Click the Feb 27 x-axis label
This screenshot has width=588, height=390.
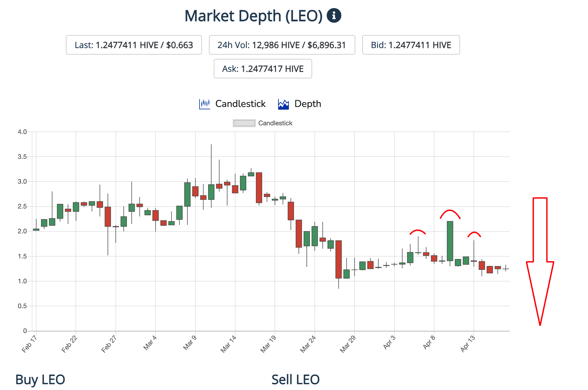click(109, 344)
